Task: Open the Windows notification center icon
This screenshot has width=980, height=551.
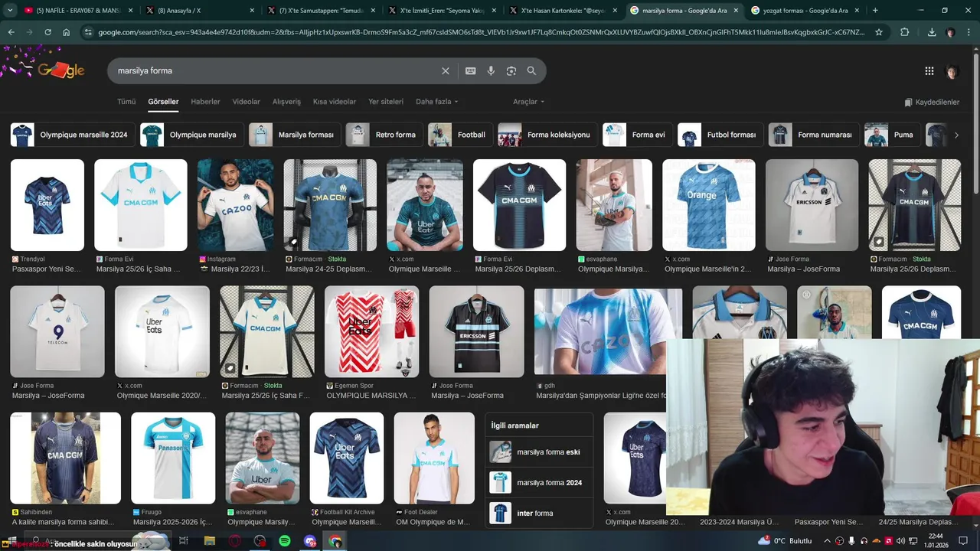Action: [963, 541]
